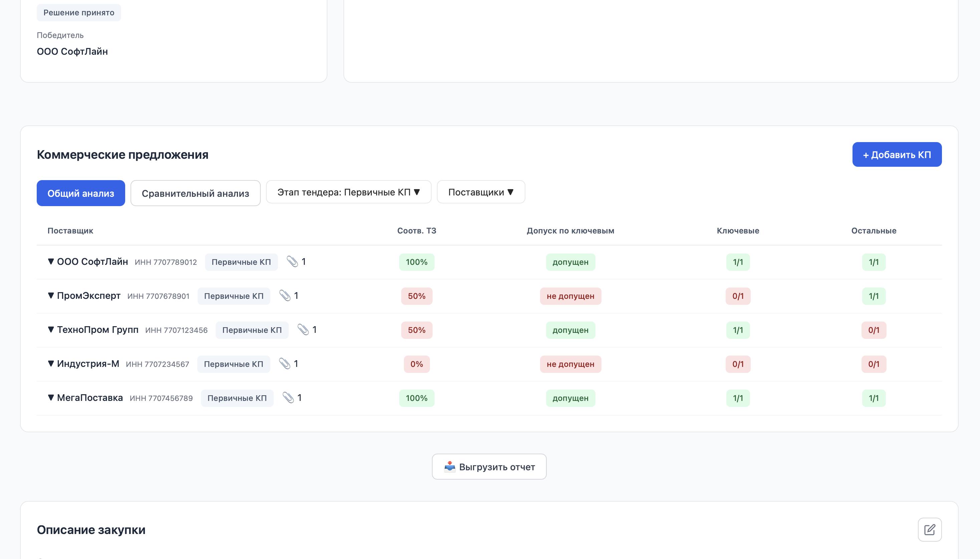Click the paperclip icon in МегаПоставка row
Viewport: 980px width, 559px height.
point(288,397)
